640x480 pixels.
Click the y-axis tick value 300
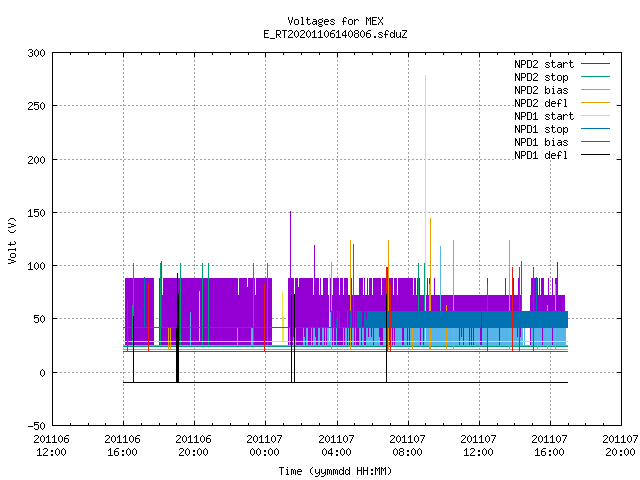[36, 53]
